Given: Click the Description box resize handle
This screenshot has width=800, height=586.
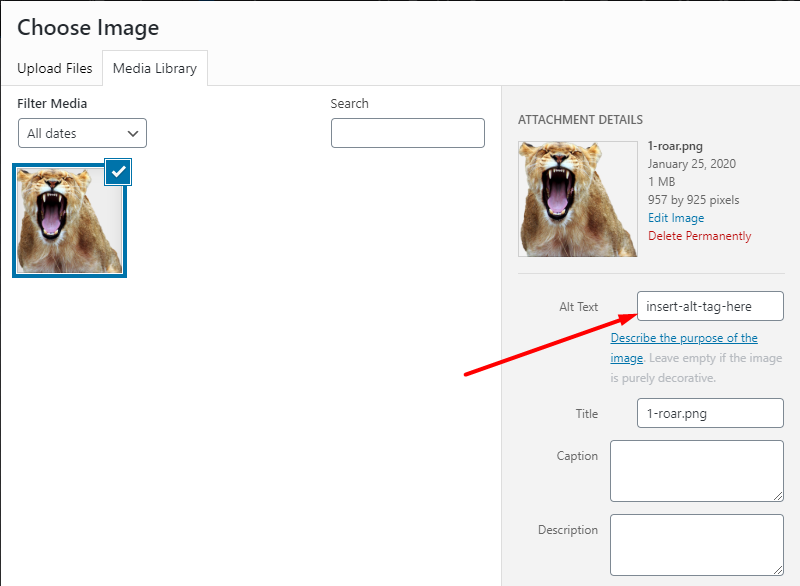Looking at the screenshot, I should click(x=778, y=570).
